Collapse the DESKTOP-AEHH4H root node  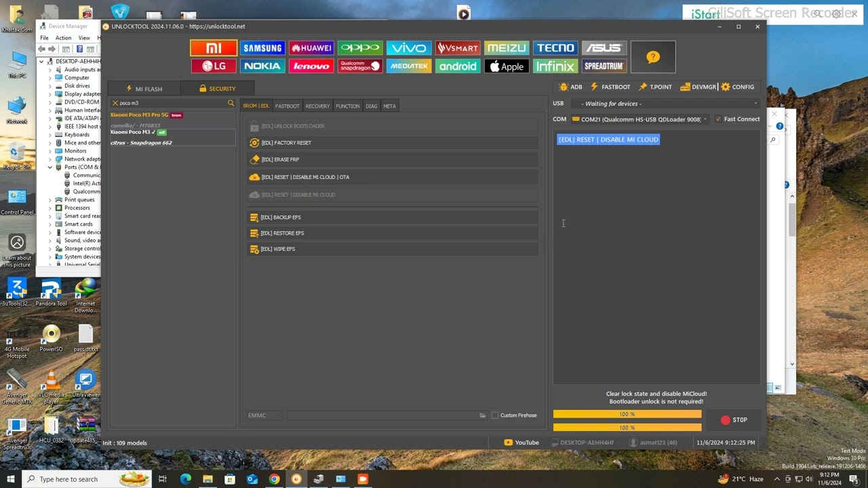click(41, 62)
